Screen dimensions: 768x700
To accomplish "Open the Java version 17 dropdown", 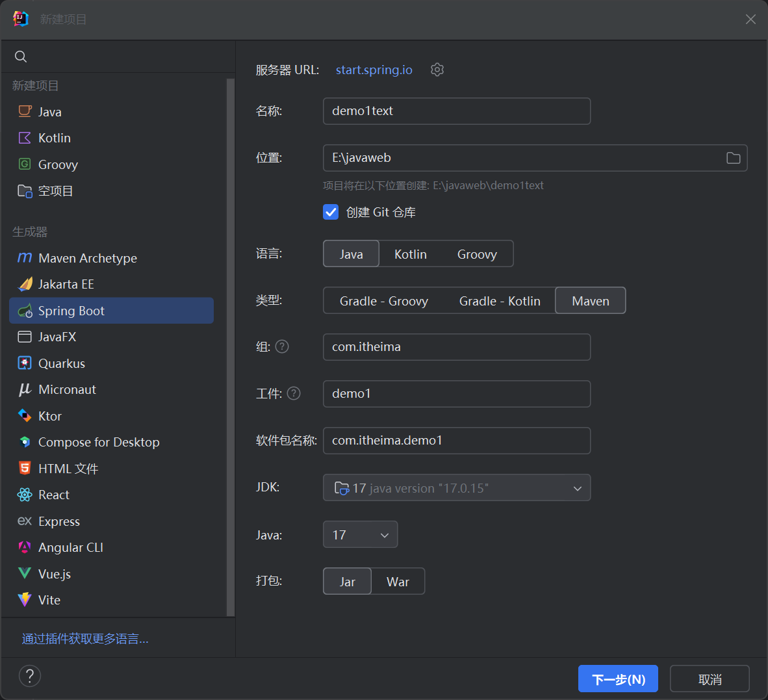I will pos(360,534).
